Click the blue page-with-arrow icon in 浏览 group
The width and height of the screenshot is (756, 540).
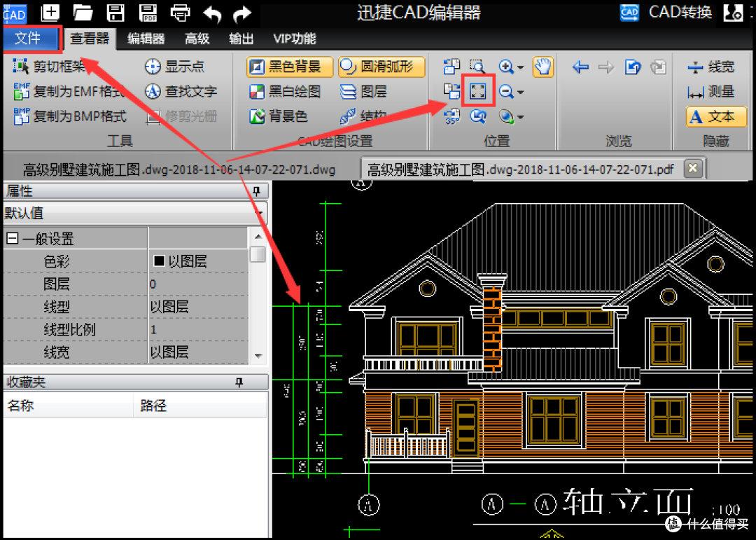point(633,67)
